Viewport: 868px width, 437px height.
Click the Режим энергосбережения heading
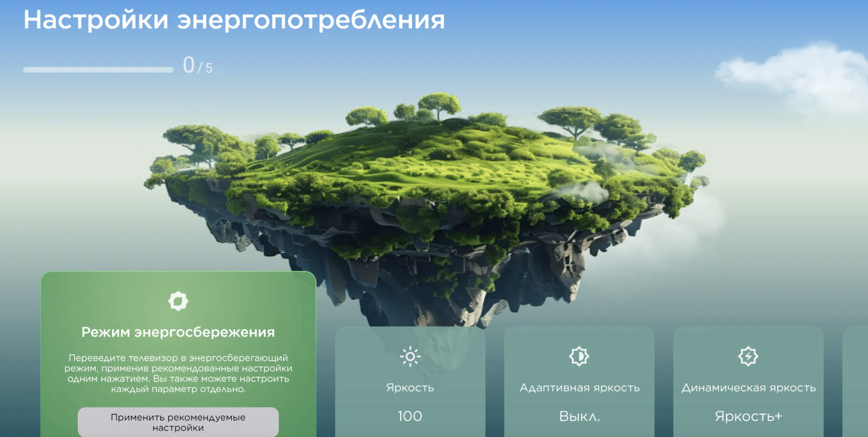coord(178,332)
